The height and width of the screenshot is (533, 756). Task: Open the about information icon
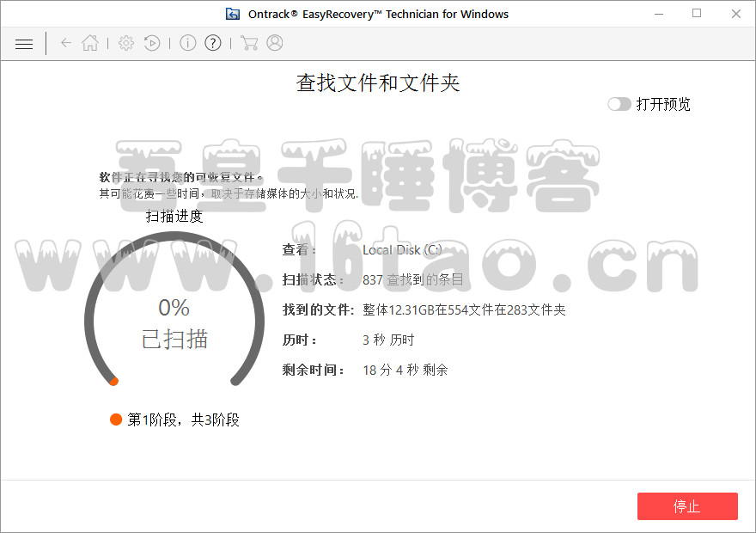[188, 43]
